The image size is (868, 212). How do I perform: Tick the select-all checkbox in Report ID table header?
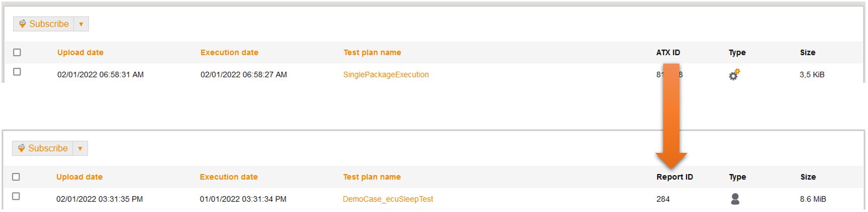point(16,177)
